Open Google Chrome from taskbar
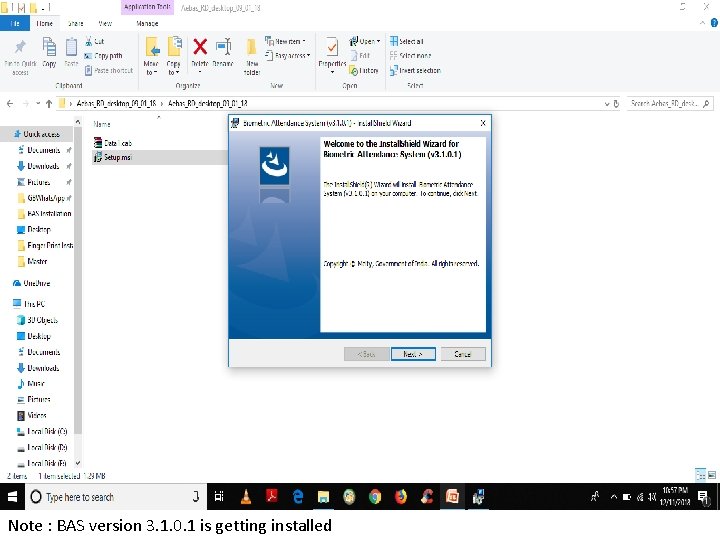720x540 pixels. click(375, 496)
